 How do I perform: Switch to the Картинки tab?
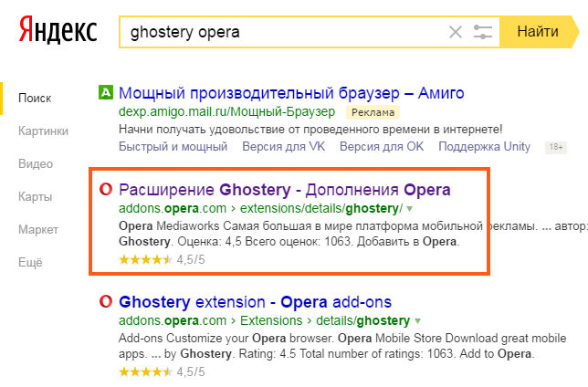click(x=43, y=131)
